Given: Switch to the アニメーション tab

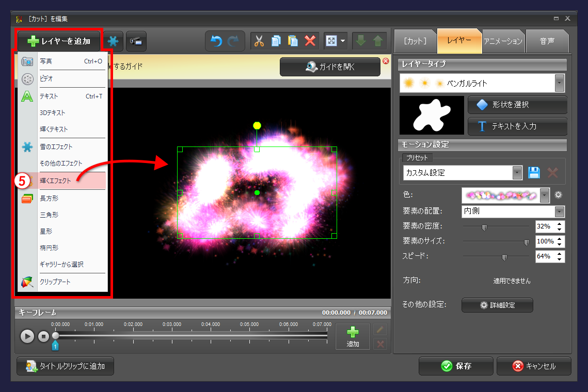Looking at the screenshot, I should [503, 41].
